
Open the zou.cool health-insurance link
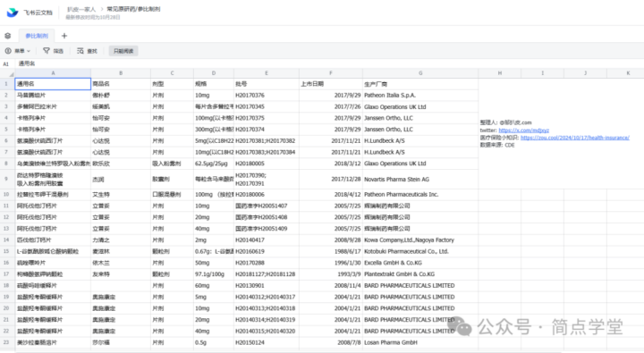575,138
